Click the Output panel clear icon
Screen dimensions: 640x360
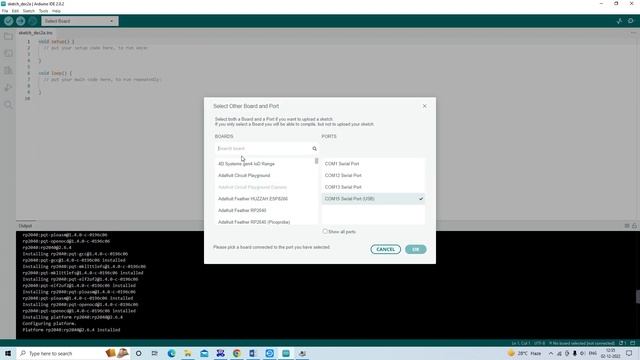627,226
